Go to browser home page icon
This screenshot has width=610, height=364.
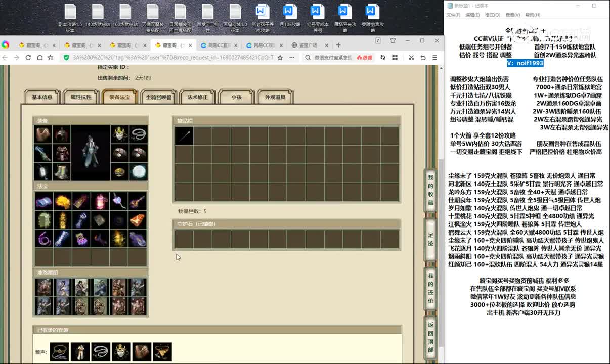coord(39,58)
